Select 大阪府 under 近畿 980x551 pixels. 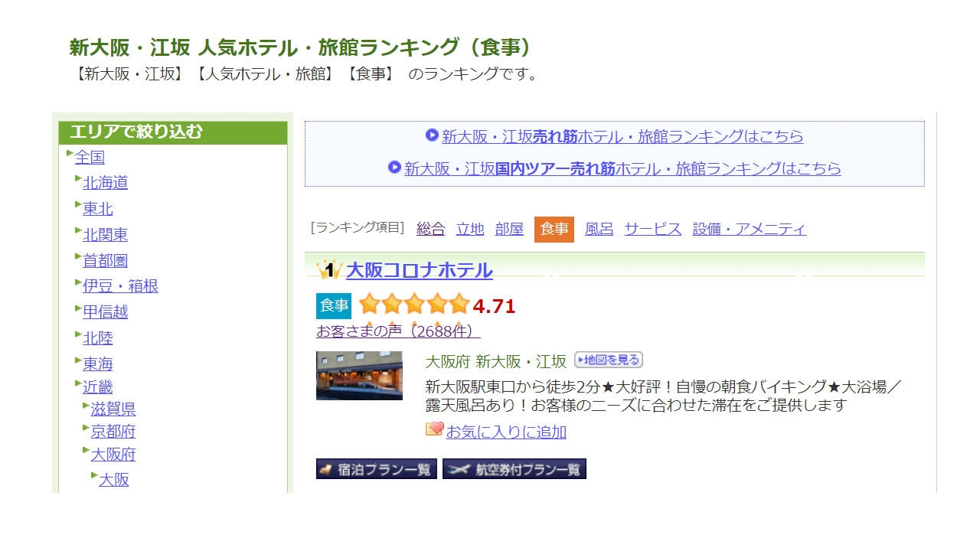click(113, 455)
